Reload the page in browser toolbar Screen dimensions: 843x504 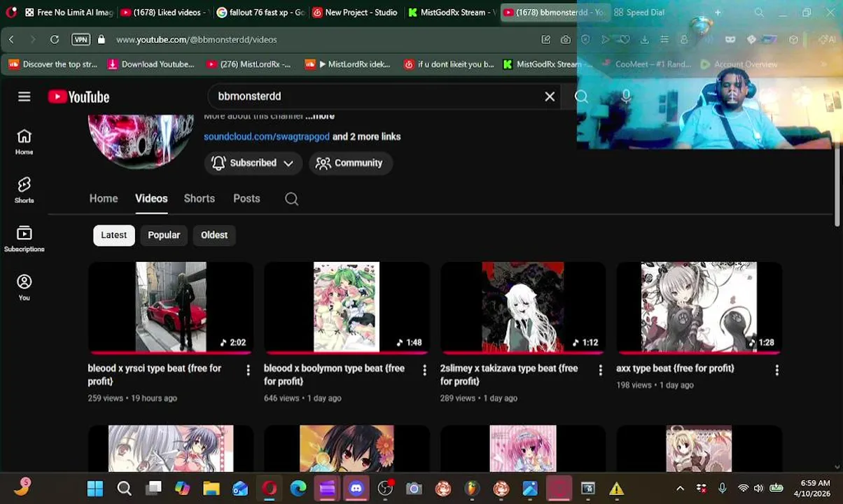click(55, 40)
